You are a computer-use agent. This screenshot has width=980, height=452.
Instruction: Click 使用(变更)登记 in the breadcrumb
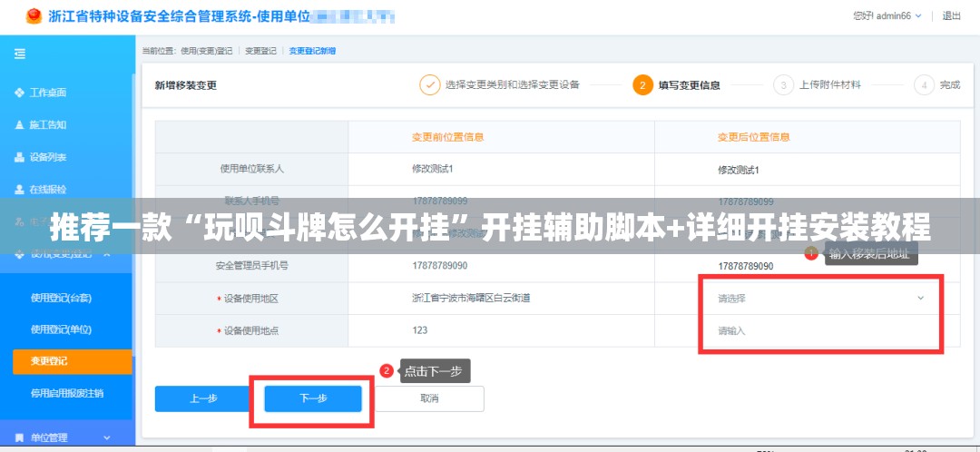(x=206, y=51)
